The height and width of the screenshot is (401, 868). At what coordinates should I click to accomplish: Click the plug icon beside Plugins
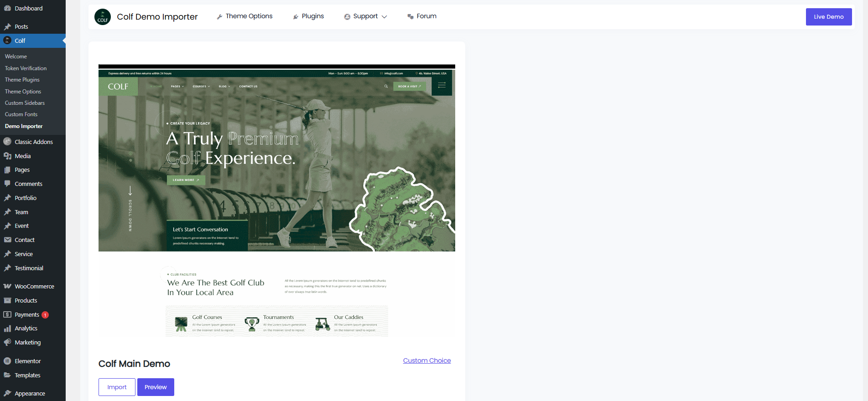[296, 17]
